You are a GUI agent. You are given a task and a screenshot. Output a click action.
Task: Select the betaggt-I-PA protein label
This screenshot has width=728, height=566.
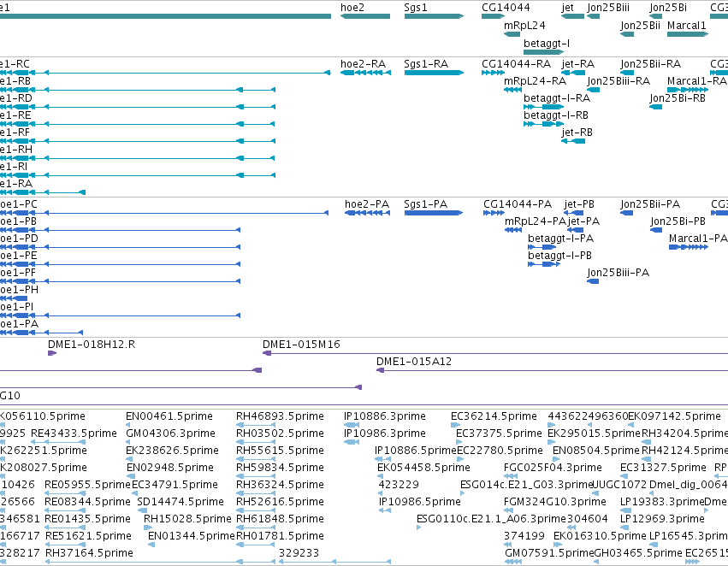(x=561, y=239)
